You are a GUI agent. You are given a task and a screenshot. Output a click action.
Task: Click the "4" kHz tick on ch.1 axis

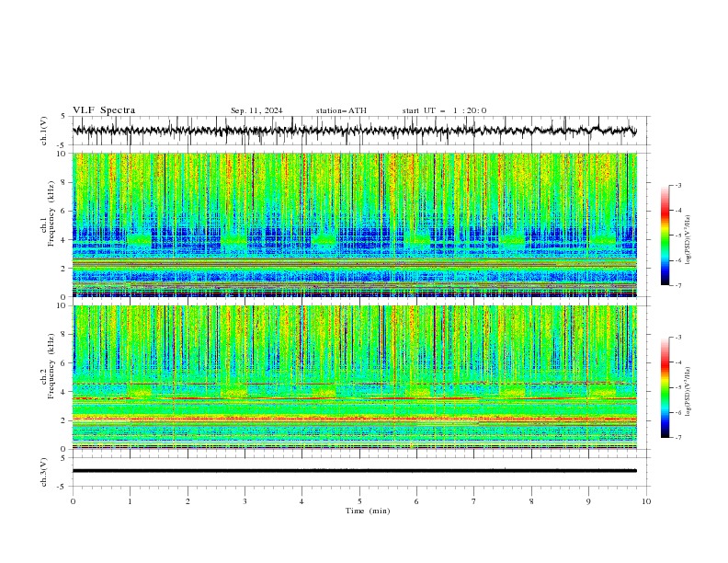(64, 240)
